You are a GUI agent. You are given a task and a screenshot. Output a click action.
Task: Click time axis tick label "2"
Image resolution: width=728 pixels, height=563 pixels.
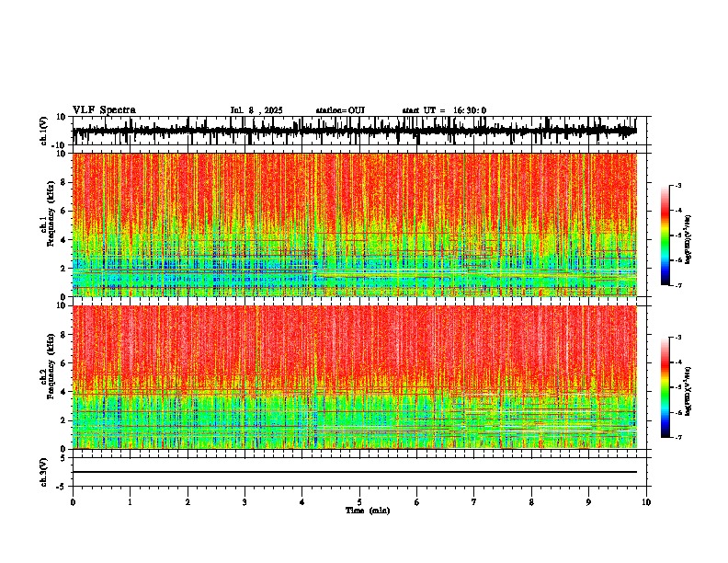[188, 502]
